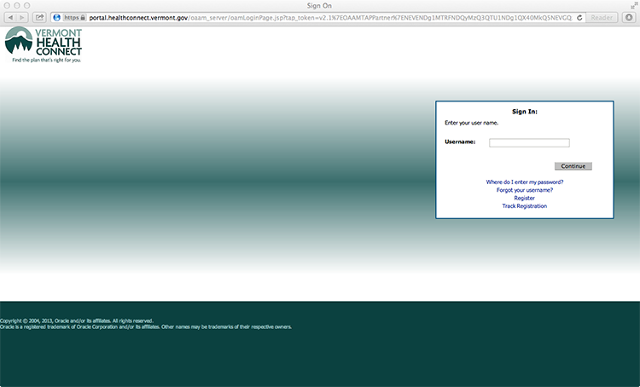Screen dimensions: 640x387
Task: Show downloads using the toolbar download button
Action: tap(629, 18)
